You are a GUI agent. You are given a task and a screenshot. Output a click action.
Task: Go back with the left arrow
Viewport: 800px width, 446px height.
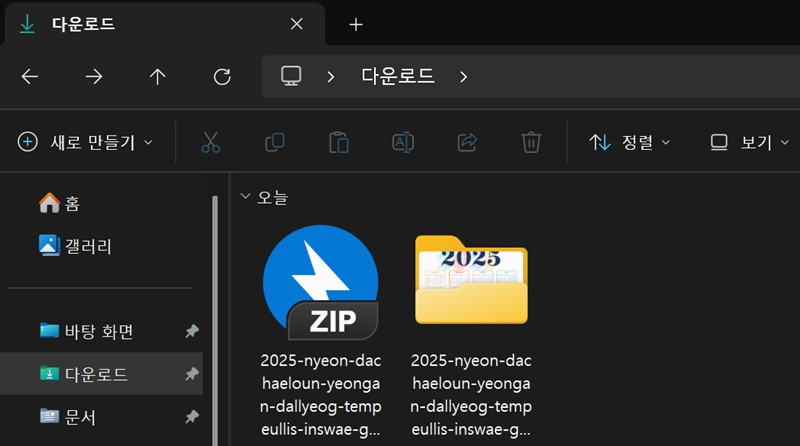30,77
